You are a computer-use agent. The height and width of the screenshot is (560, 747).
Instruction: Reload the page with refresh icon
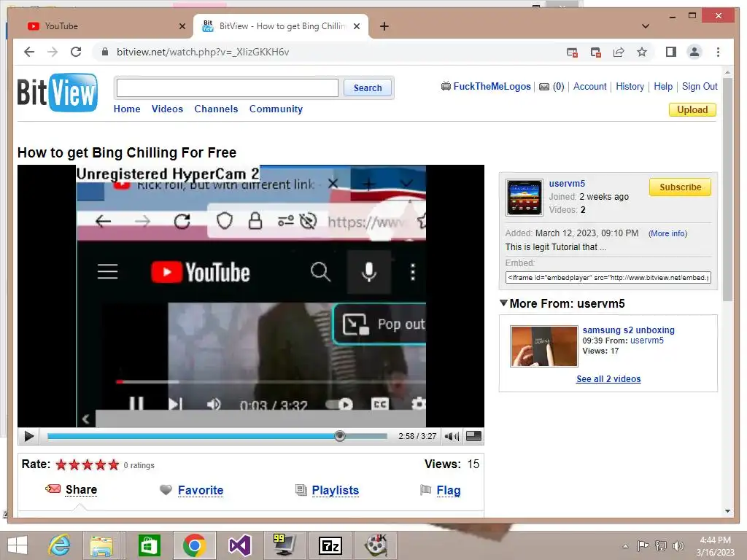76,52
